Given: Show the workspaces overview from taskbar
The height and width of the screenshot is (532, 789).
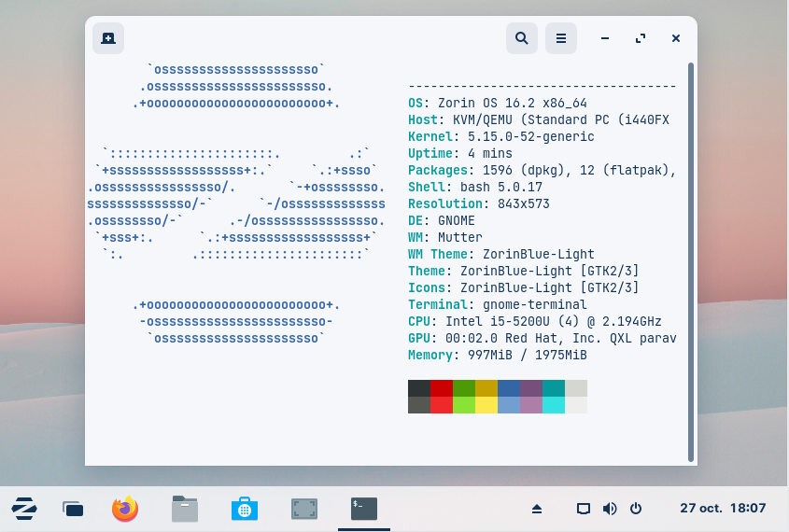Looking at the screenshot, I should [x=73, y=509].
